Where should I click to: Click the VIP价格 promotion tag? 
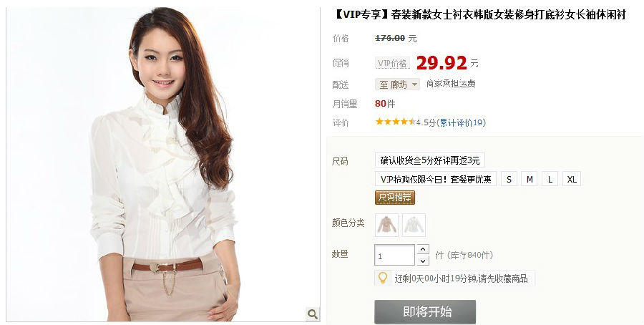(393, 63)
